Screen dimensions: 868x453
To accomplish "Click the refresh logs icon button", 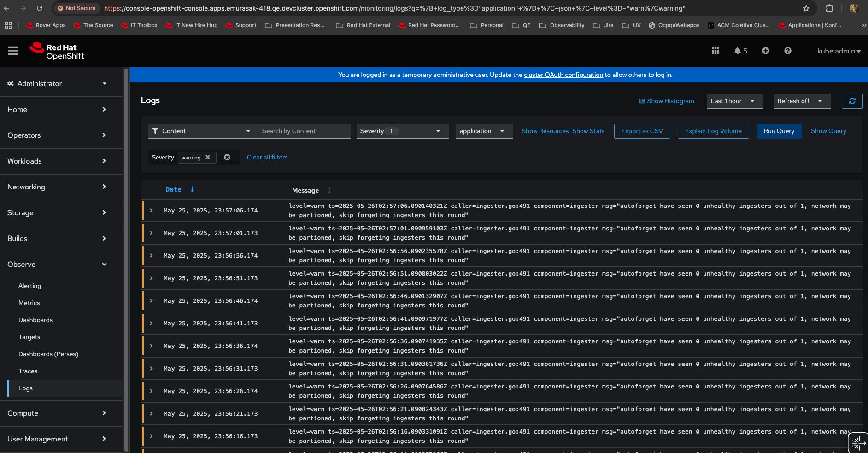I will (x=852, y=101).
